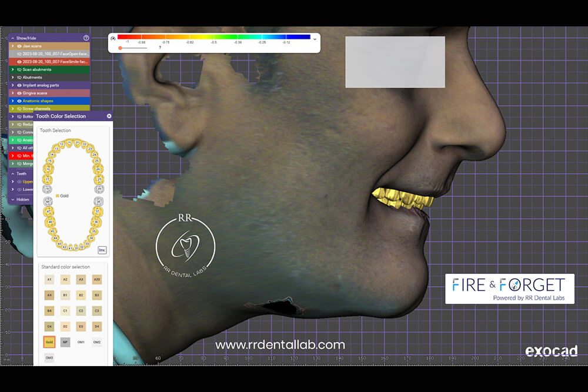Expand Implant analog parts tree item

coord(12,85)
